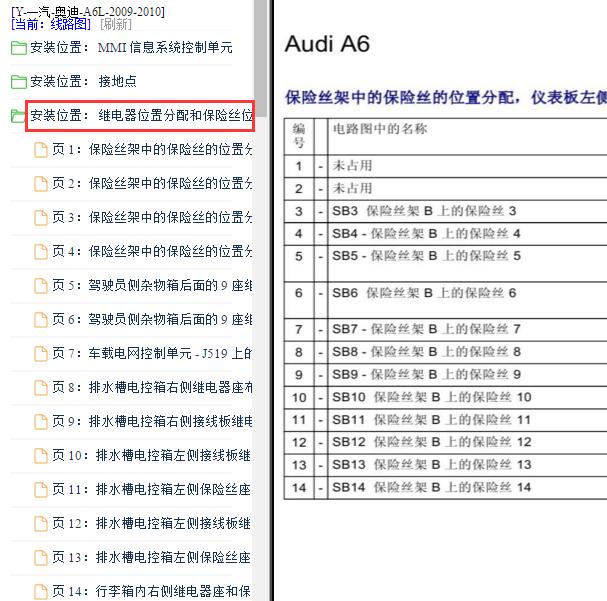This screenshot has height=601, width=607.
Task: Open 页 8: 排水槽电控箱右侧继电器座
Action: point(152,387)
